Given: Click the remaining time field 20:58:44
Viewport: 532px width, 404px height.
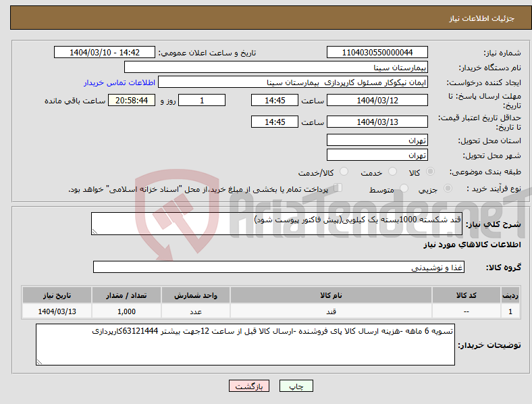Looking at the screenshot, I should [132, 100].
